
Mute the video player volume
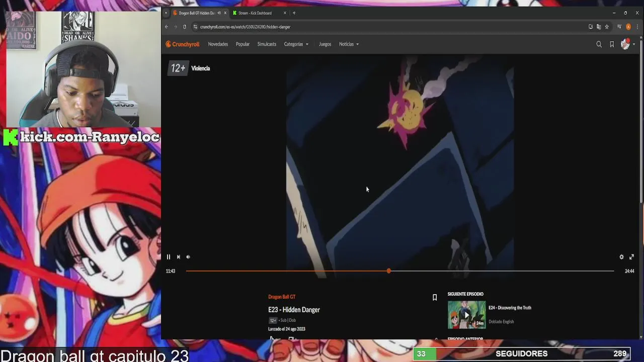[188, 257]
